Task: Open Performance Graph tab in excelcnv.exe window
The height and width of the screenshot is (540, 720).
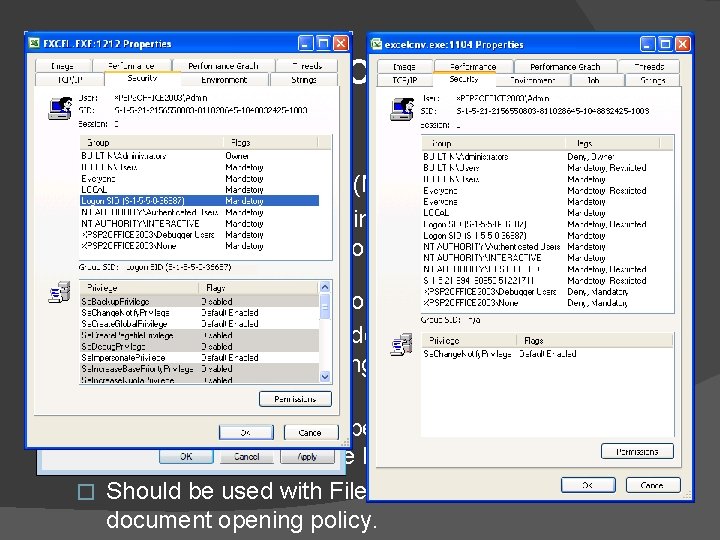Action: [x=565, y=67]
